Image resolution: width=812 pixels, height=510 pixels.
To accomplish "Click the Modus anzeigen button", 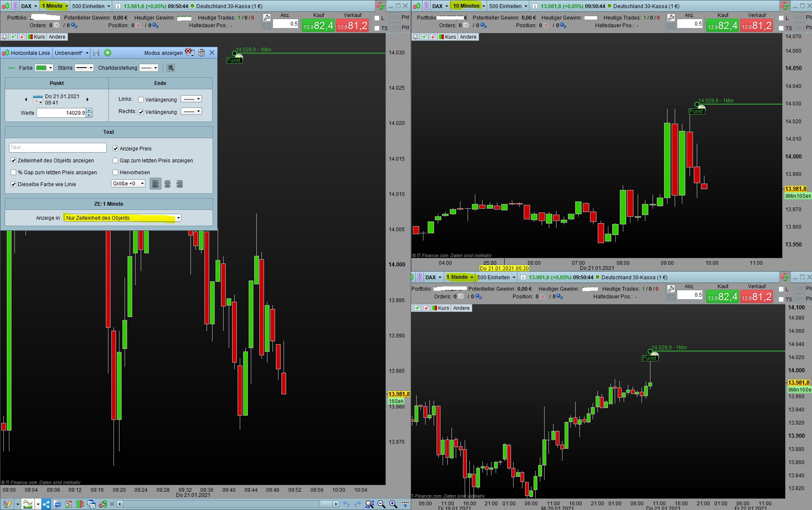I will 169,53.
